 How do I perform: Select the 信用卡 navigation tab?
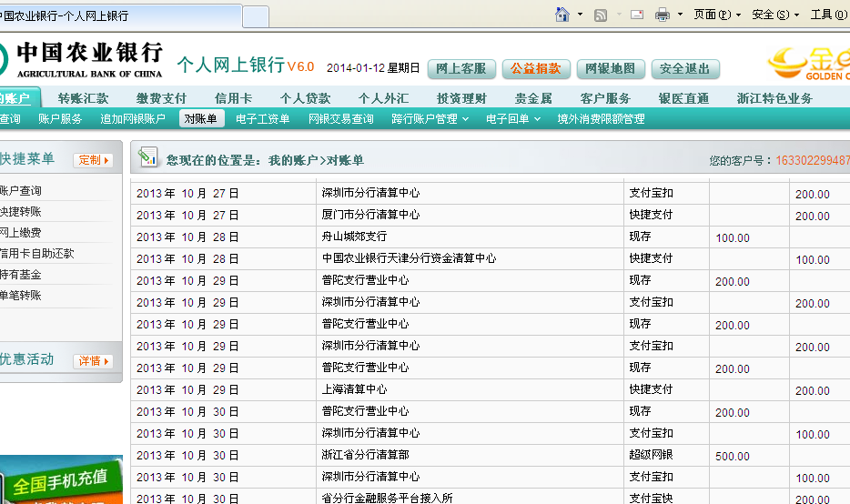[x=233, y=98]
